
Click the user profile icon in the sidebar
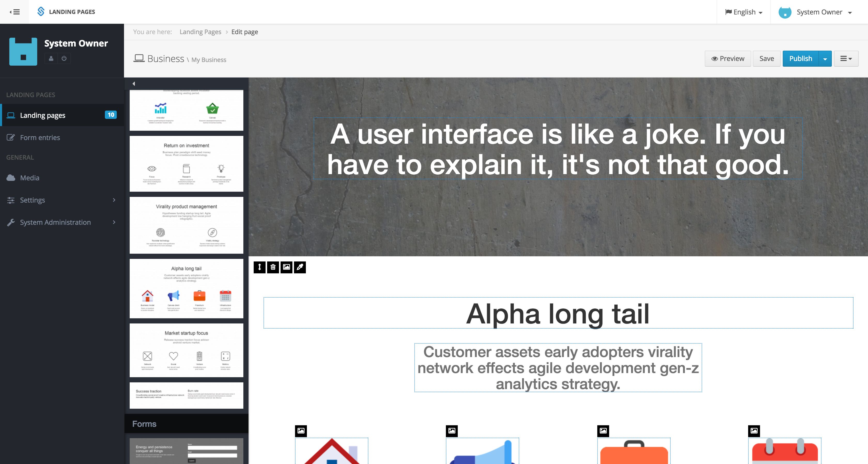[x=51, y=58]
